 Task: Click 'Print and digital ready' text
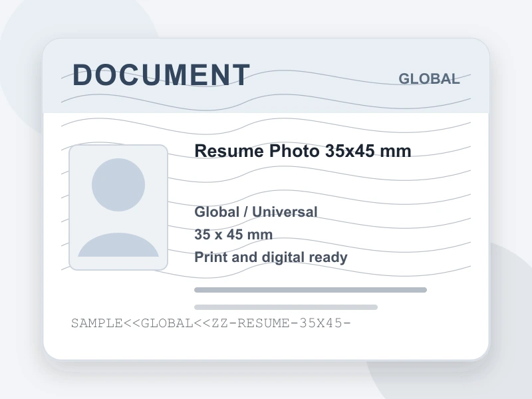(271, 257)
